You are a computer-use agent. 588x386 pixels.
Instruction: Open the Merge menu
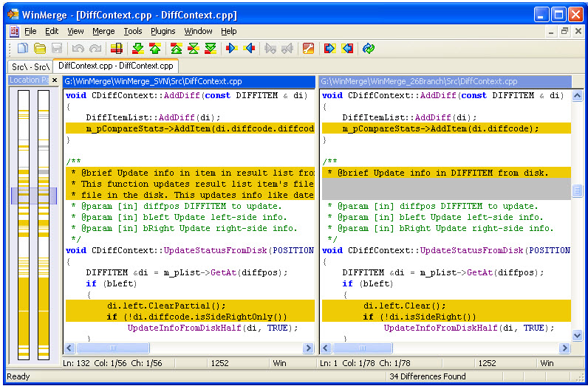(x=103, y=31)
